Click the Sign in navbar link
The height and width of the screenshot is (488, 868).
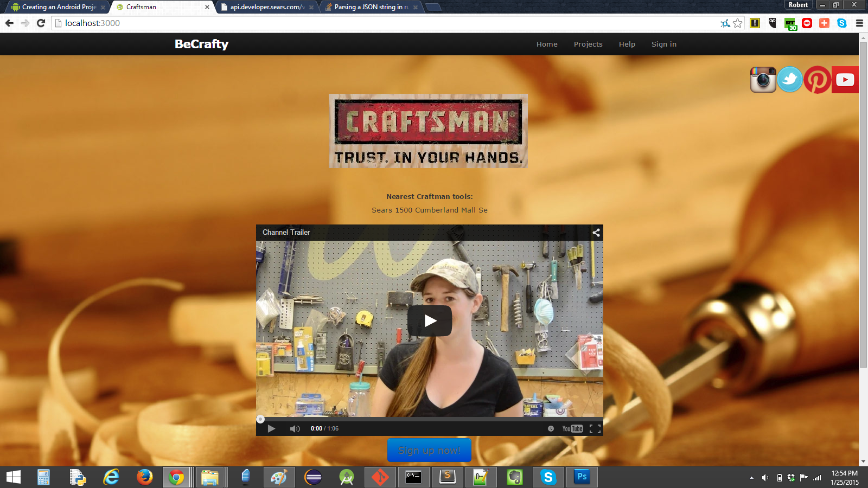(x=664, y=44)
